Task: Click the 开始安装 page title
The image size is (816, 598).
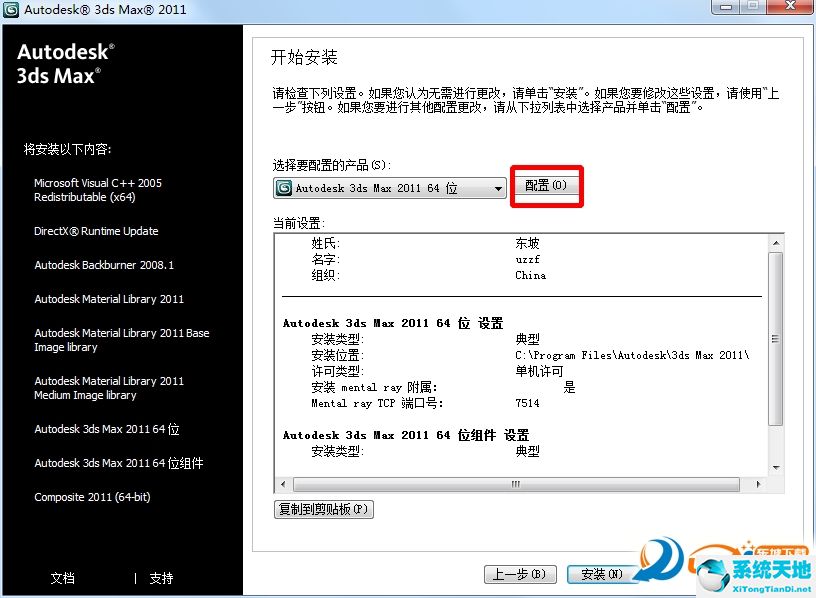Action: coord(304,57)
